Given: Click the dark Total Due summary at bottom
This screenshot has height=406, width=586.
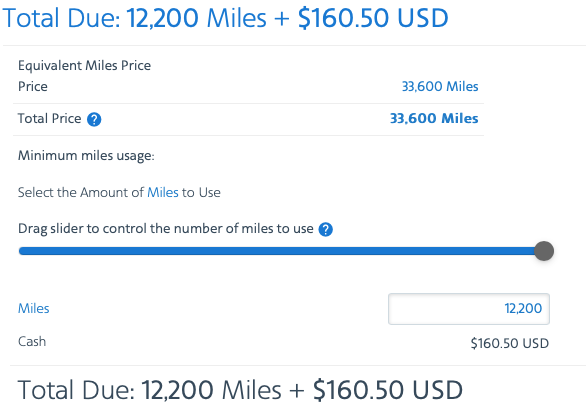Looking at the screenshot, I should (x=240, y=390).
